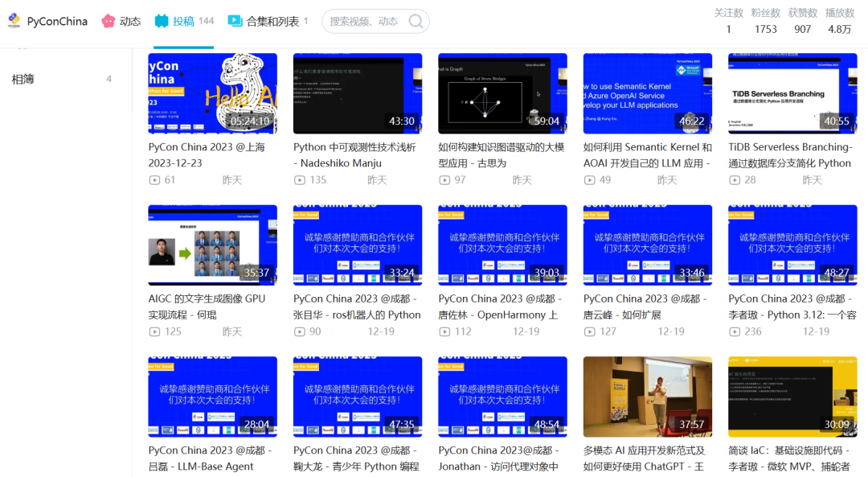Click the search magnifier icon
Viewport: 868px width, 477px height.
416,22
